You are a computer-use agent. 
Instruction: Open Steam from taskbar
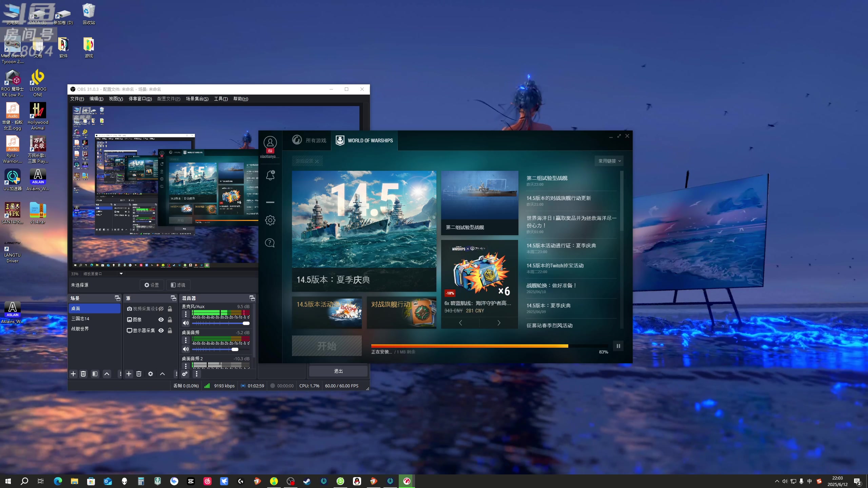coord(307,481)
